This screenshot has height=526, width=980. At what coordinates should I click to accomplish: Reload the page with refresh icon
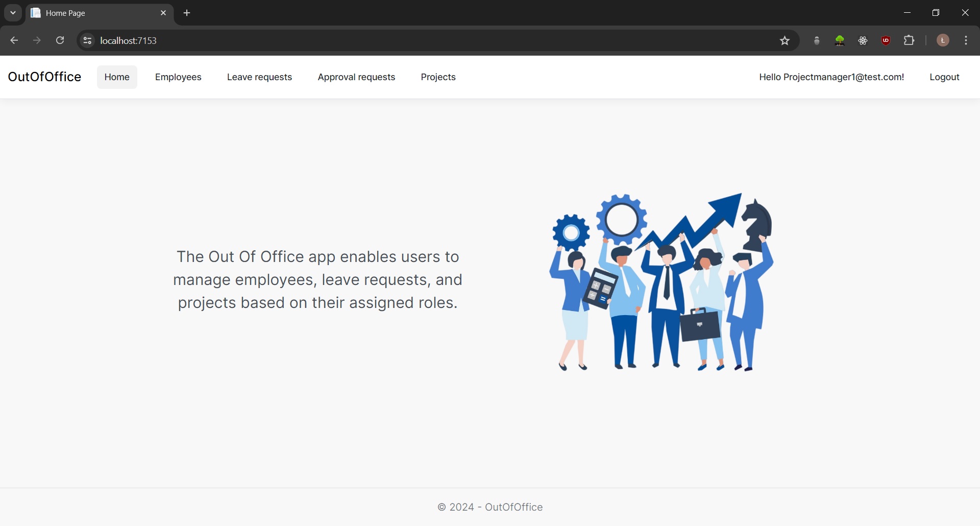(60, 40)
